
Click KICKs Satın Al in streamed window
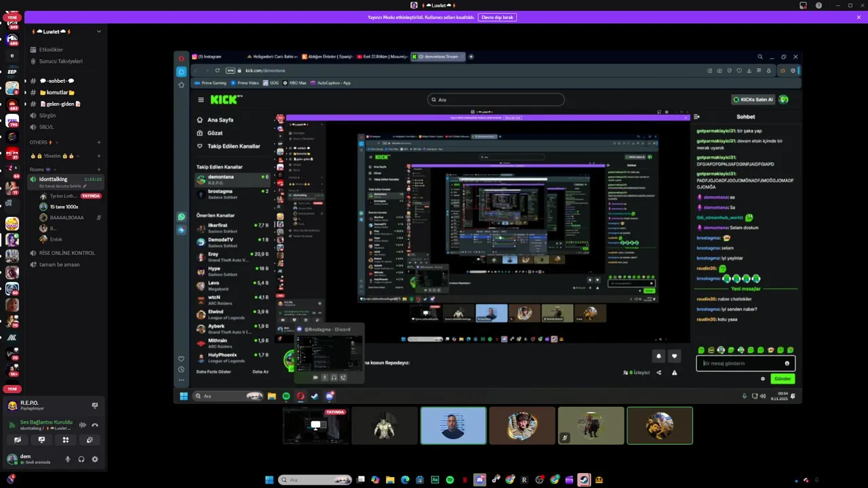pos(753,100)
